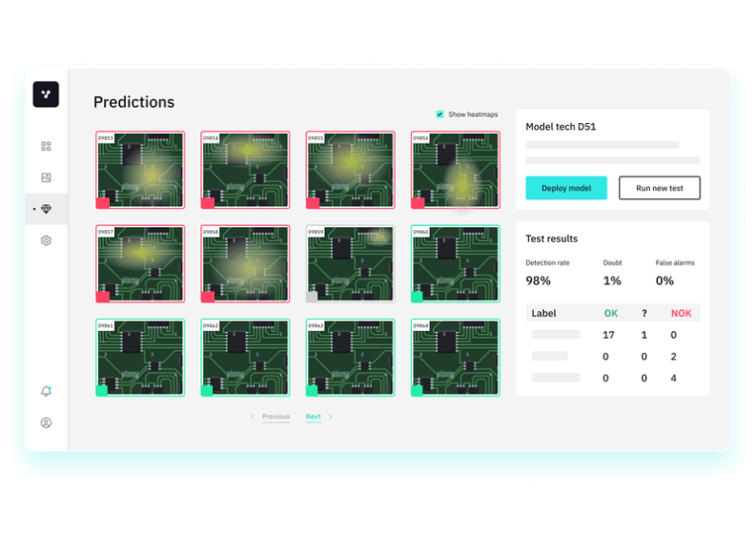Open notifications bell icon
Image resolution: width=756 pixels, height=538 pixels.
click(46, 391)
